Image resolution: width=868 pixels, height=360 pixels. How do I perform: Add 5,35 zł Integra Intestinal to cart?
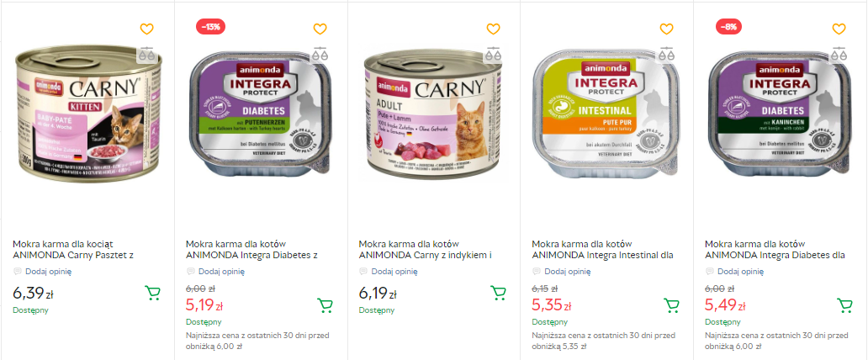(x=671, y=304)
